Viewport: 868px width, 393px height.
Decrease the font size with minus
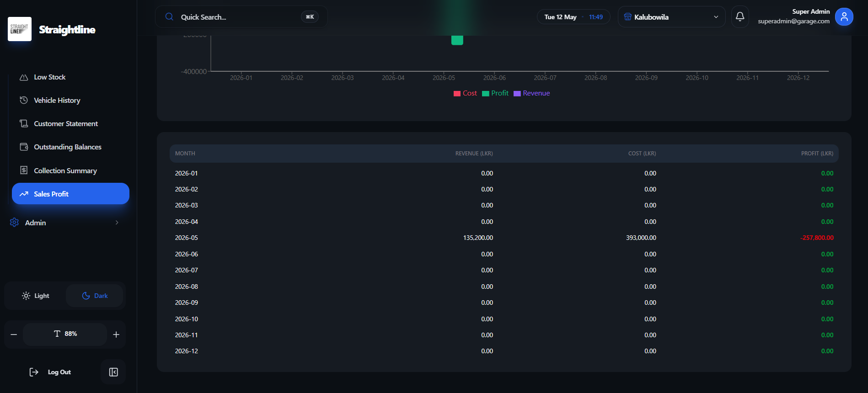pyautogui.click(x=14, y=335)
